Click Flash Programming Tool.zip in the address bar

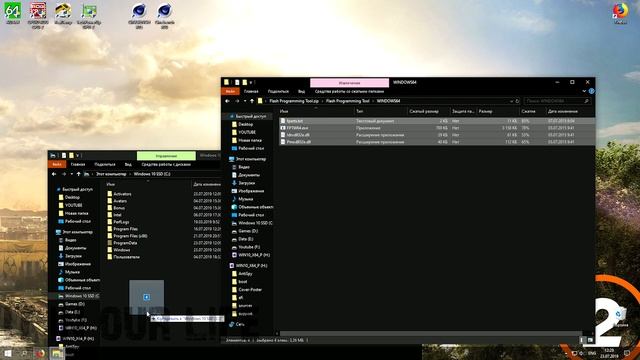click(x=294, y=101)
